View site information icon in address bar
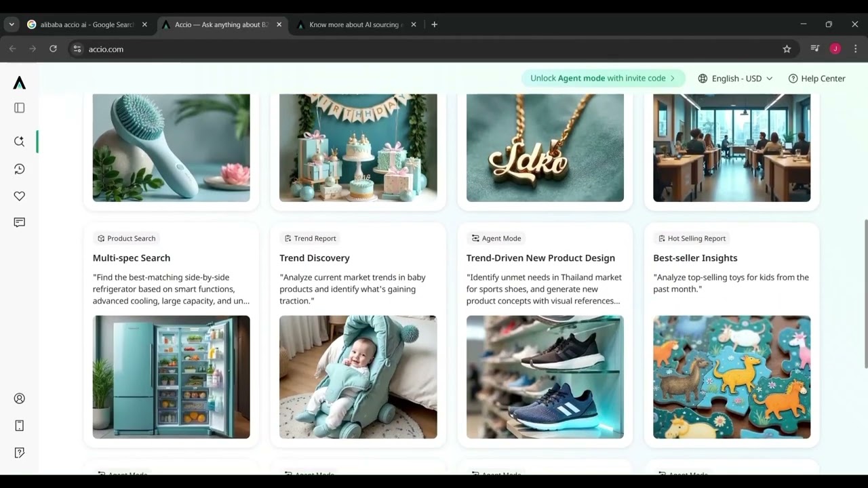868x488 pixels. click(77, 49)
